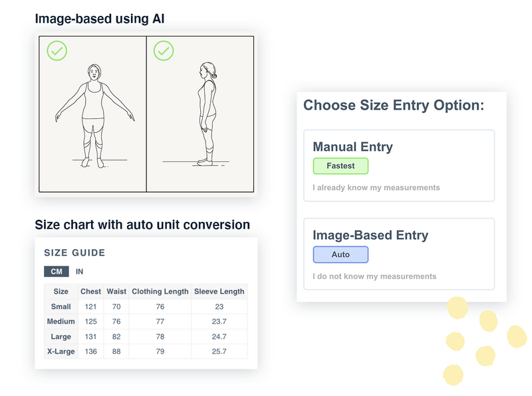
Task: Choose the Manual Entry option card
Action: pyautogui.click(x=398, y=165)
